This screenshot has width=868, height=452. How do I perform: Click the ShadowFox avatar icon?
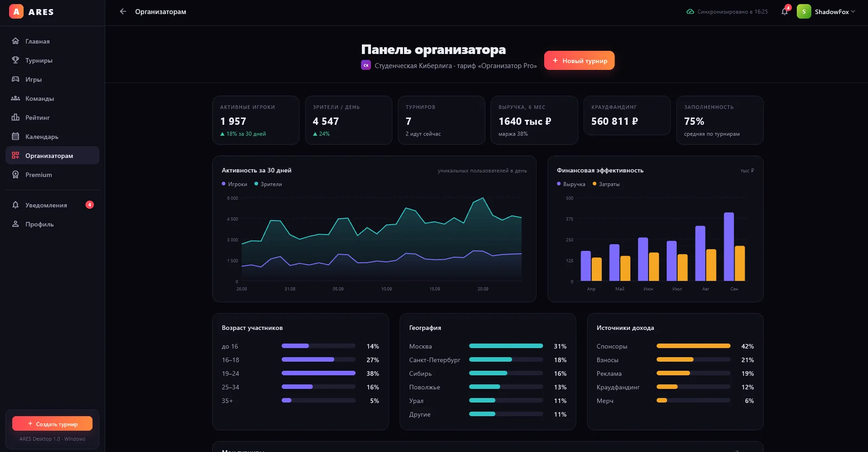(x=804, y=12)
